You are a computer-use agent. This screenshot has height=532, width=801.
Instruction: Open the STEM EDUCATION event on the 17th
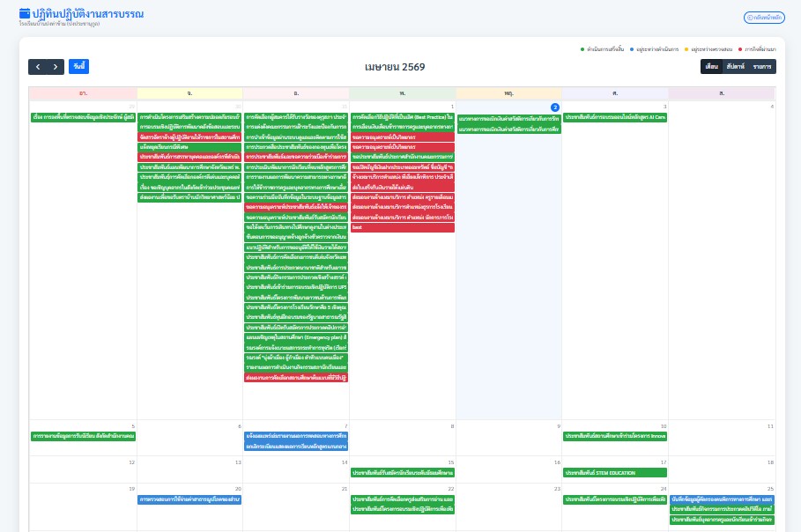[615, 473]
